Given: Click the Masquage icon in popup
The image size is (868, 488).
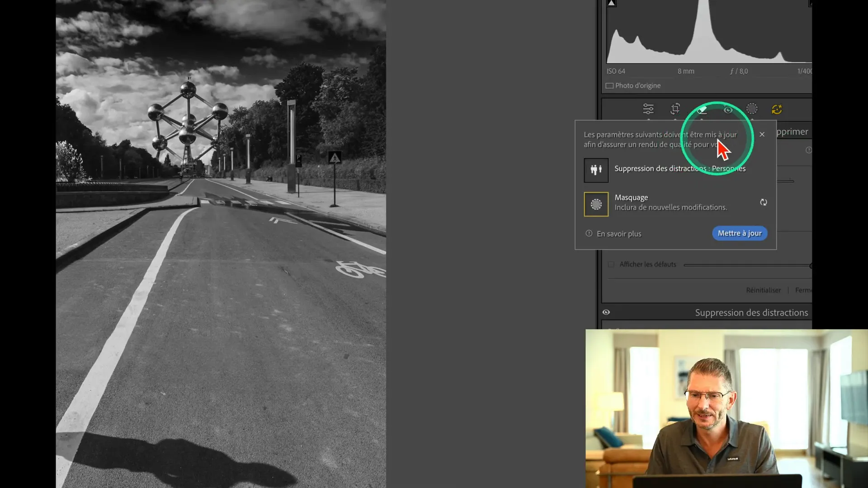Looking at the screenshot, I should tap(596, 204).
